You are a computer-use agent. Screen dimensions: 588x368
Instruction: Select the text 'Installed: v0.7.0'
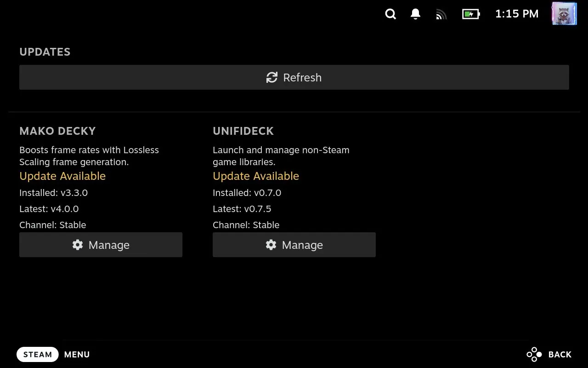[247, 193]
